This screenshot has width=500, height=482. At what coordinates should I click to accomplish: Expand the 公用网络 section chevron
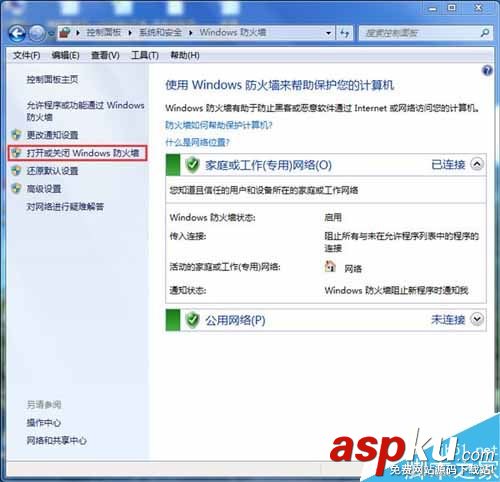point(477,319)
